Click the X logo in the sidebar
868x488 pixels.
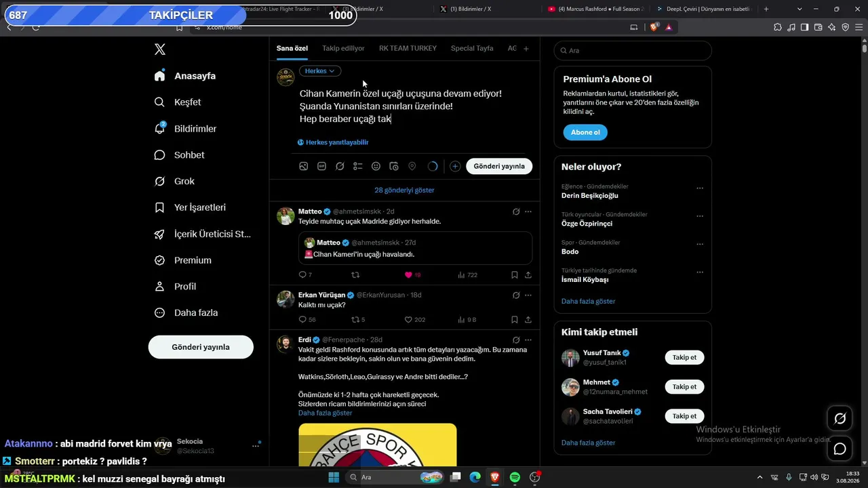point(159,49)
